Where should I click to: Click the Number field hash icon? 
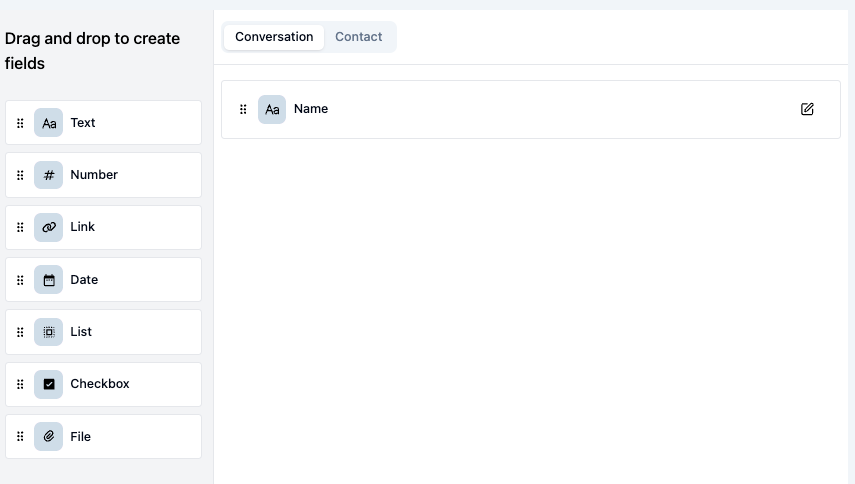[49, 175]
